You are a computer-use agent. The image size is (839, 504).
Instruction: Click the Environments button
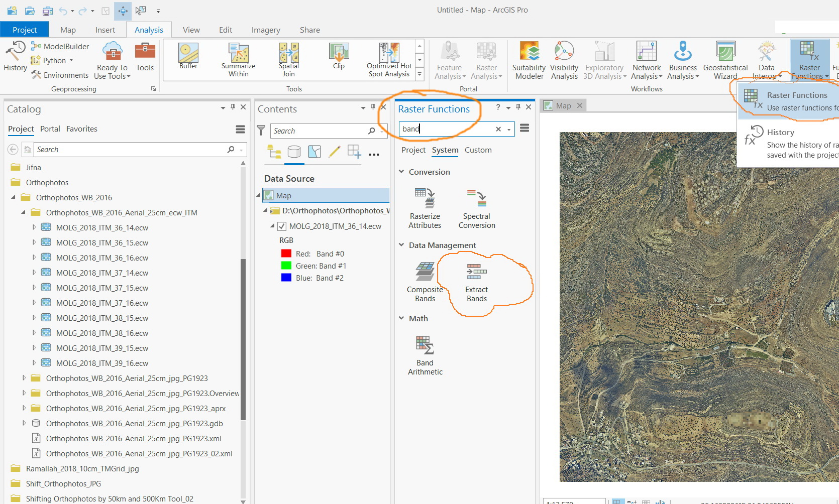(x=60, y=75)
